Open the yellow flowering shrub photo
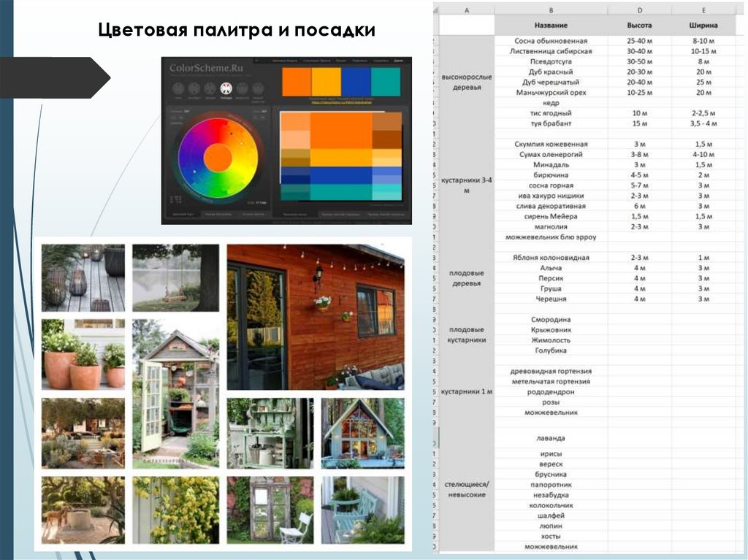Image resolution: width=748 pixels, height=560 pixels. pyautogui.click(x=175, y=510)
